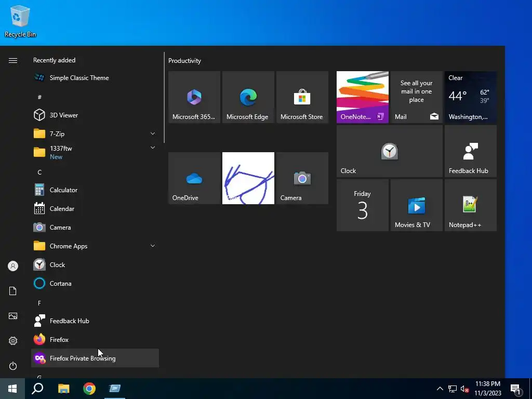Open Calendar from the app list
This screenshot has height=399, width=532.
pos(95,209)
